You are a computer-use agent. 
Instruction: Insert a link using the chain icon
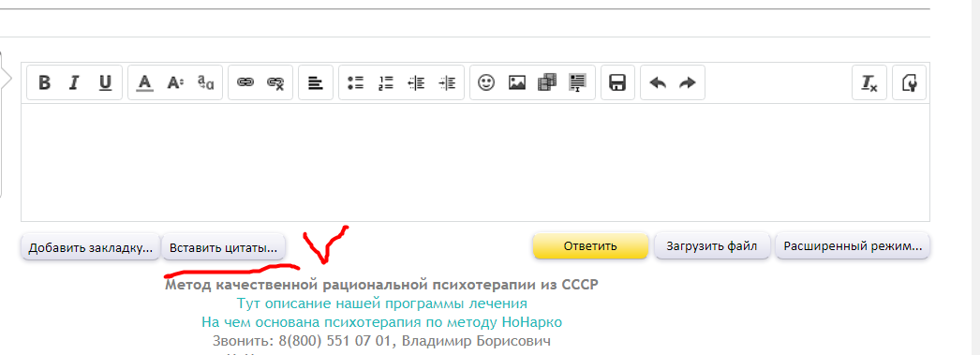(245, 82)
